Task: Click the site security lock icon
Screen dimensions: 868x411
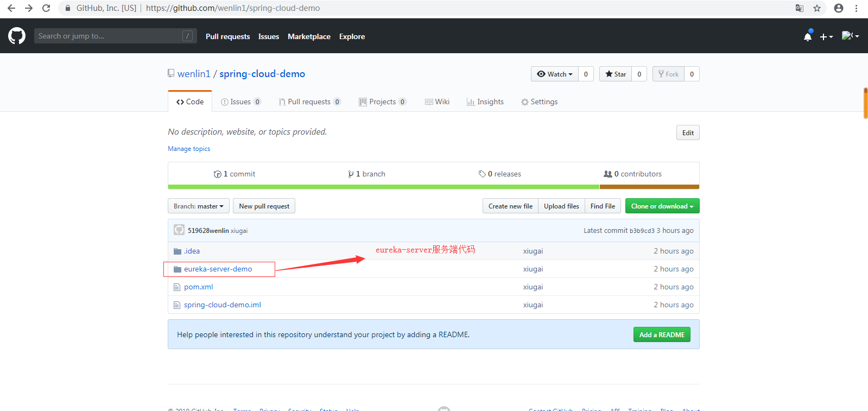Action: point(68,8)
